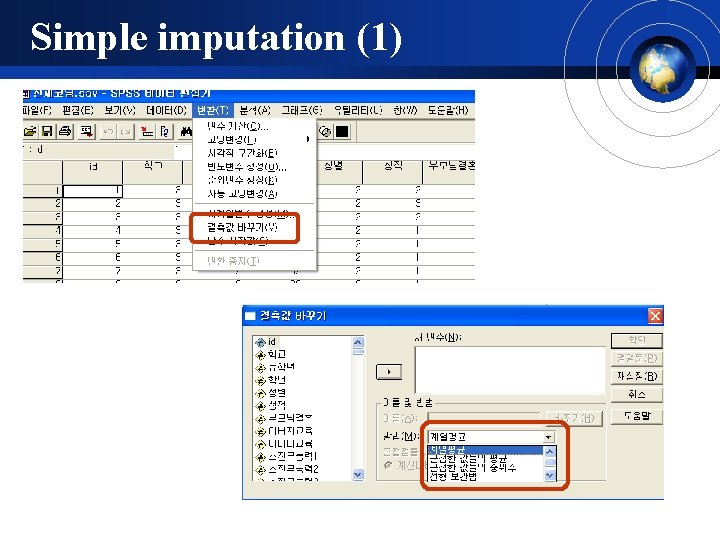Screen dimensions: 720x540
Task: Open the 그래프(G) menu
Action: coord(302,110)
